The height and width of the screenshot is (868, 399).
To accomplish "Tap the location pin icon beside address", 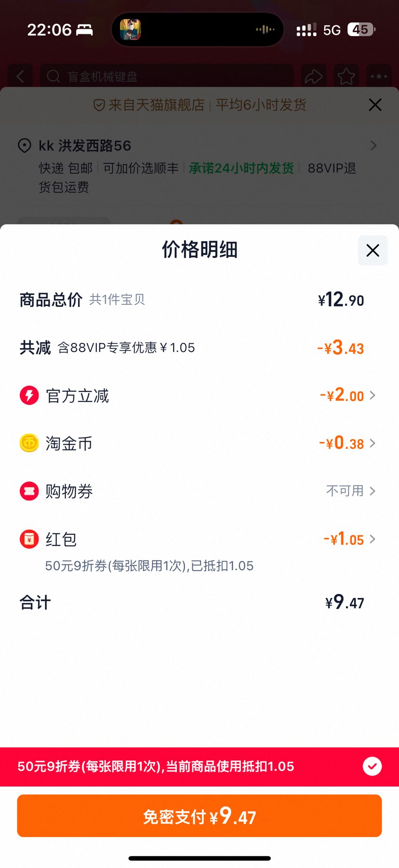I will click(x=24, y=145).
